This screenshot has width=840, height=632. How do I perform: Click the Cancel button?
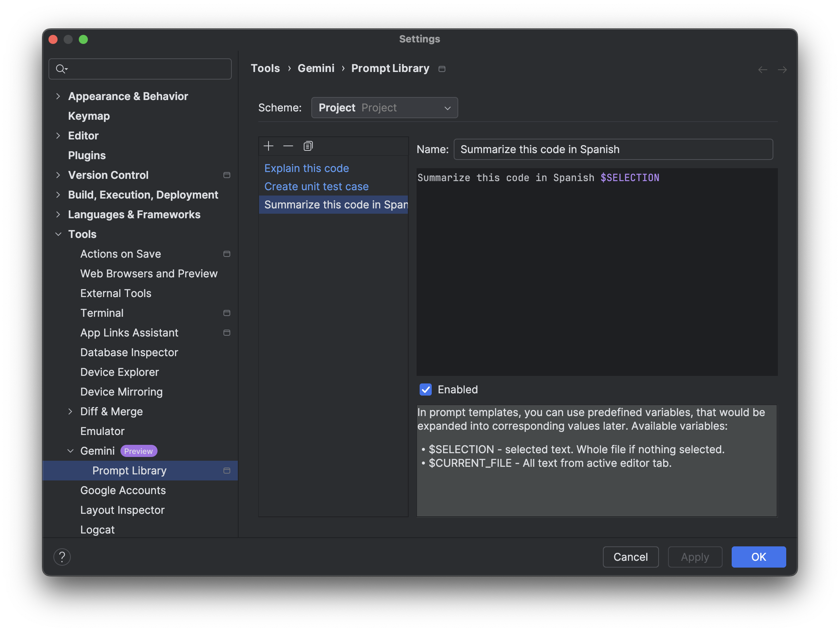click(630, 556)
